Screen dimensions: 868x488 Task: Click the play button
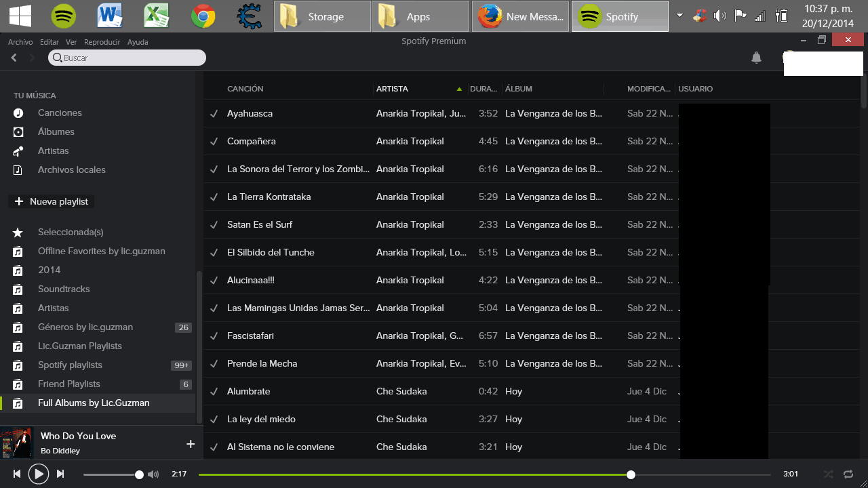pyautogui.click(x=39, y=474)
